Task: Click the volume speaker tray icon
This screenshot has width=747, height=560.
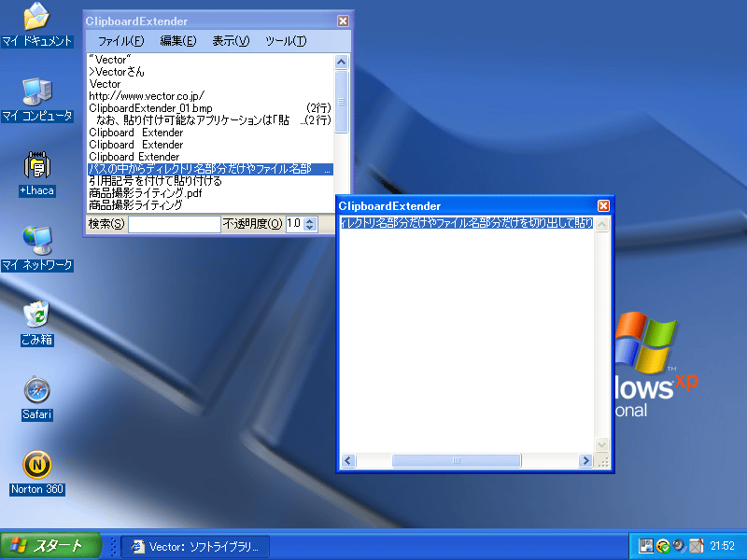Action: [x=679, y=546]
